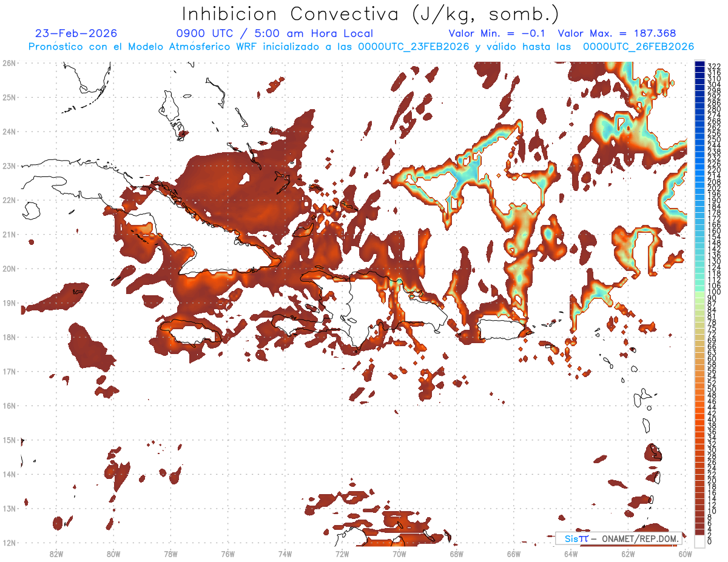Viewport: 728px width, 562px height.
Task: Click the 80W longitude label
Action: [x=113, y=554]
